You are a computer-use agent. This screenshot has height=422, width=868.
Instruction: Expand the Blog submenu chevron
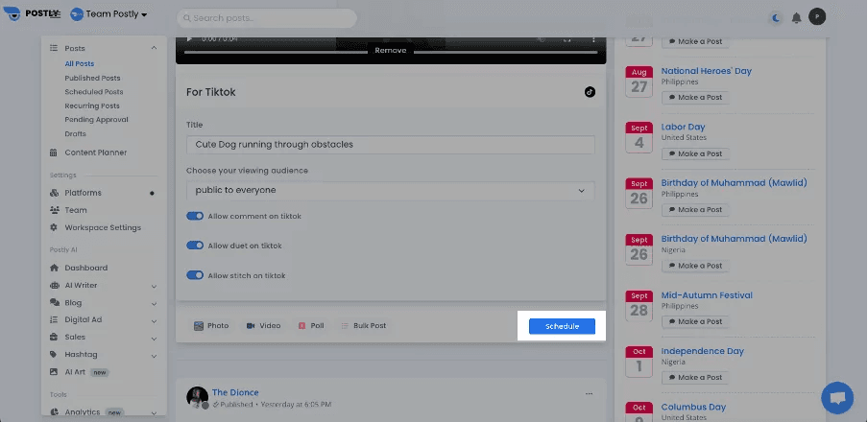click(x=154, y=304)
